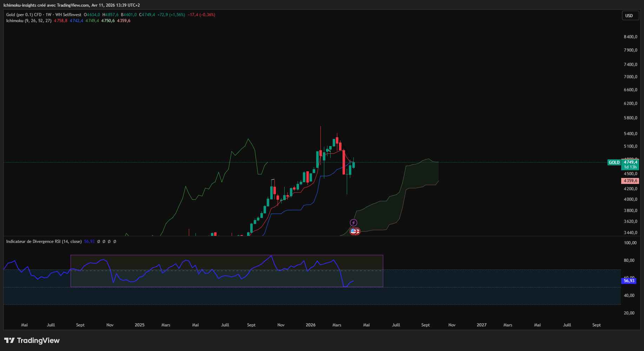Viewport: 644px width, 351px height.
Task: Click the GOLD symbol price label
Action: pos(614,163)
